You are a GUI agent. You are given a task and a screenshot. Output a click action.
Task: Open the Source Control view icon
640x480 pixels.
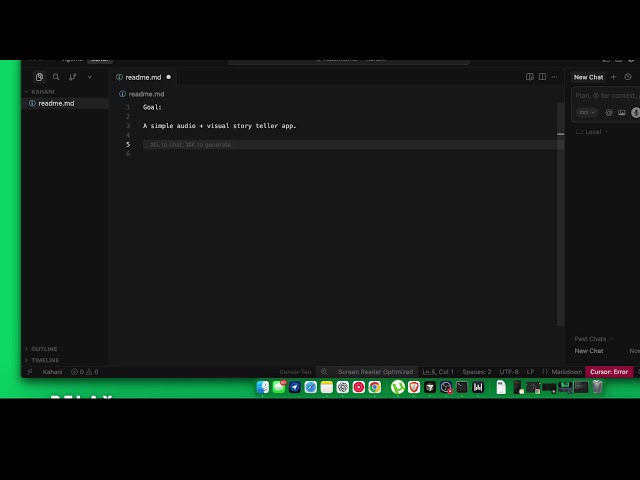pos(73,77)
